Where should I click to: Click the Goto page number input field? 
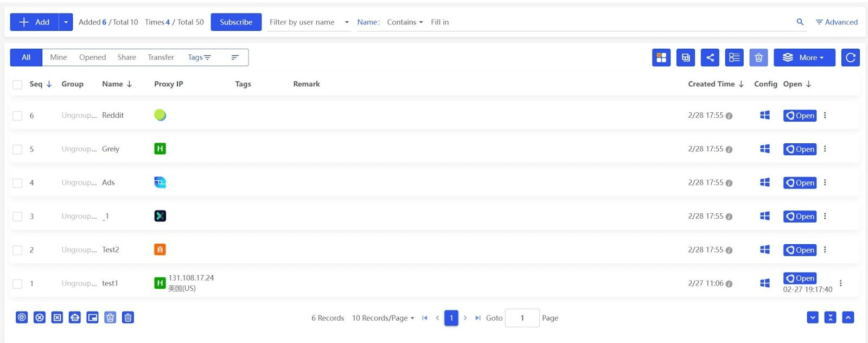coord(522,318)
